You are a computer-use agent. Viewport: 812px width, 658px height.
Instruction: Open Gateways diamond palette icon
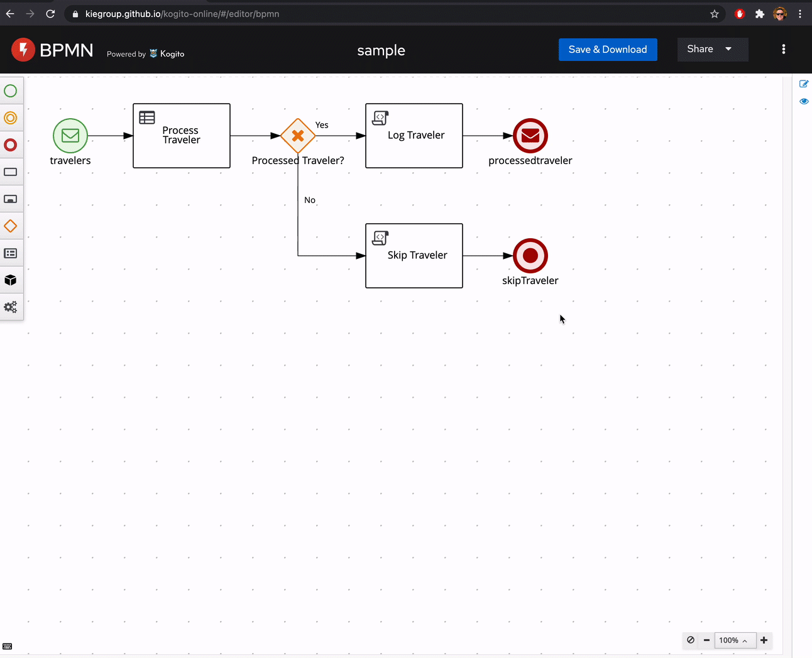pos(11,226)
